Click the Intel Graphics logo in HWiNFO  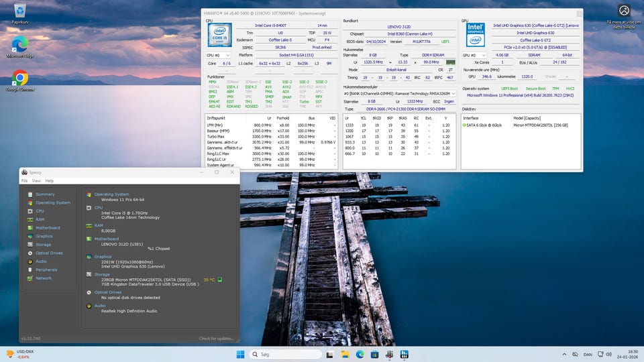click(x=475, y=34)
